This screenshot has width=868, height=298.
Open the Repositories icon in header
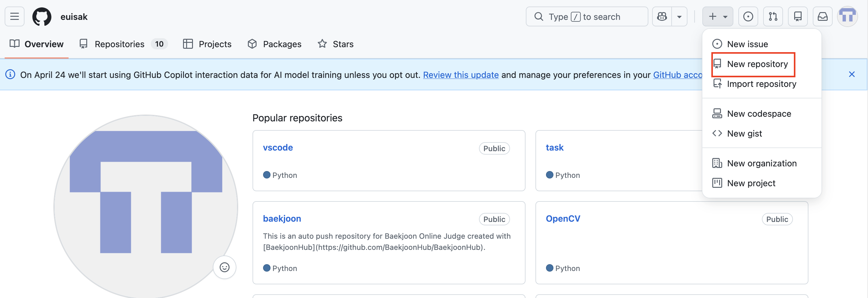[798, 16]
